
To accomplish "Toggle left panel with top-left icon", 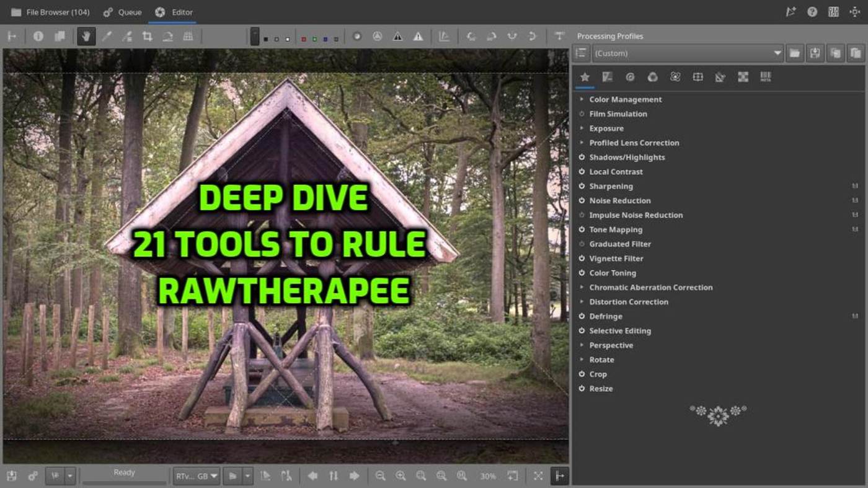I will [x=11, y=37].
